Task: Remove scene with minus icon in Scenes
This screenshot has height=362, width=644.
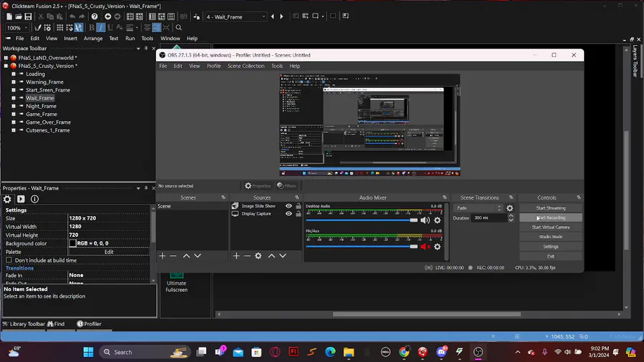Action: [173, 255]
